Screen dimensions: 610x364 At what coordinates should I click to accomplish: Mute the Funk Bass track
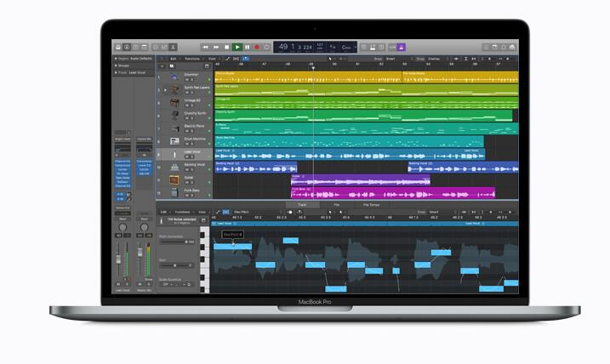(186, 196)
